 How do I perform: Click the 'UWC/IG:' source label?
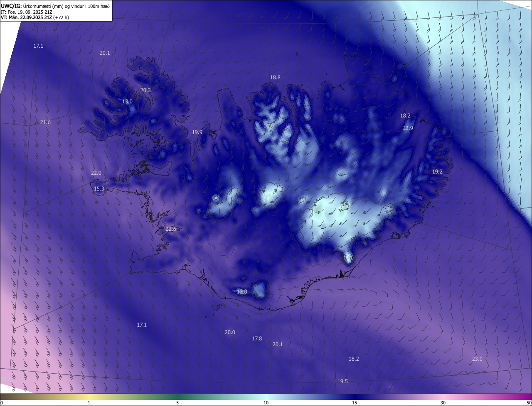[11, 5]
